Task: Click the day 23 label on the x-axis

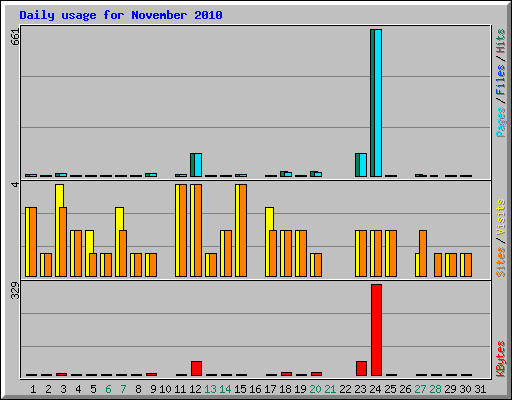Action: pos(360,389)
